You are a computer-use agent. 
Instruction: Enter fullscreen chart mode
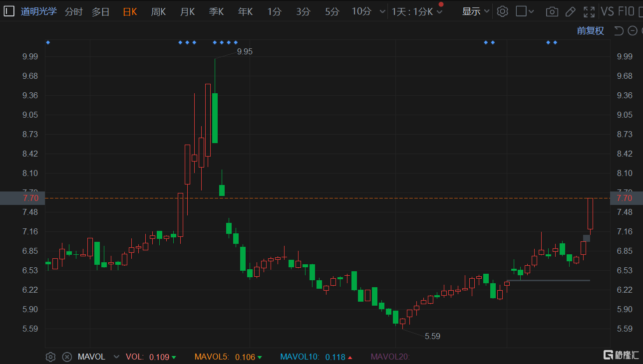point(589,11)
